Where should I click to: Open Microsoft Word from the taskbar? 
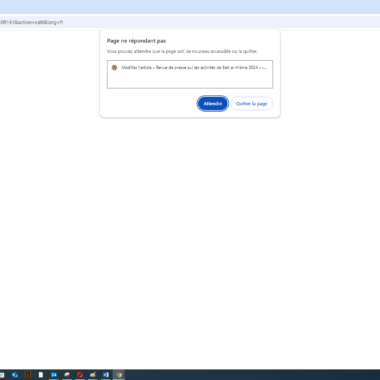[x=106, y=375]
